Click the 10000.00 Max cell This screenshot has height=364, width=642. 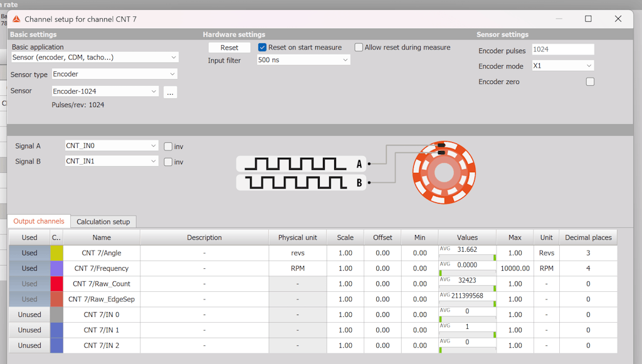click(515, 268)
